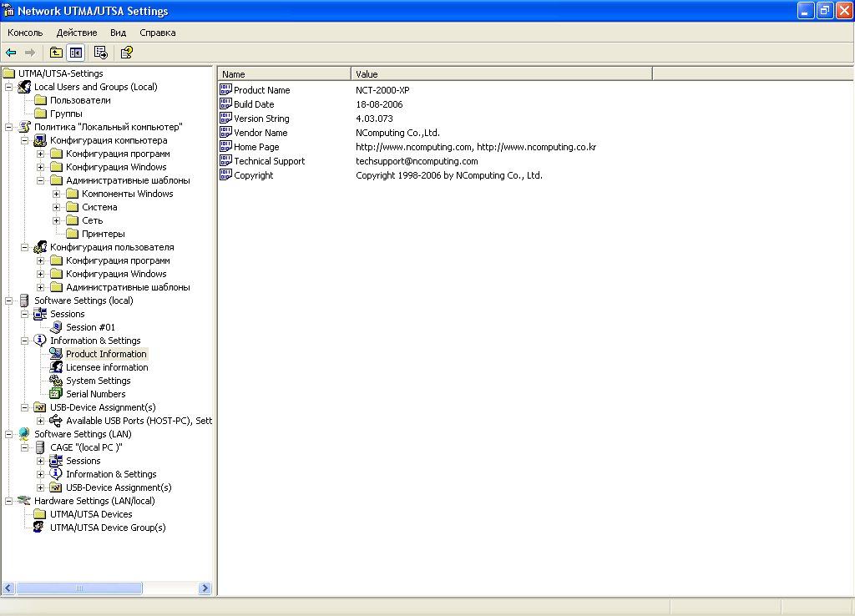Click the Serial Numbers icon

click(56, 394)
